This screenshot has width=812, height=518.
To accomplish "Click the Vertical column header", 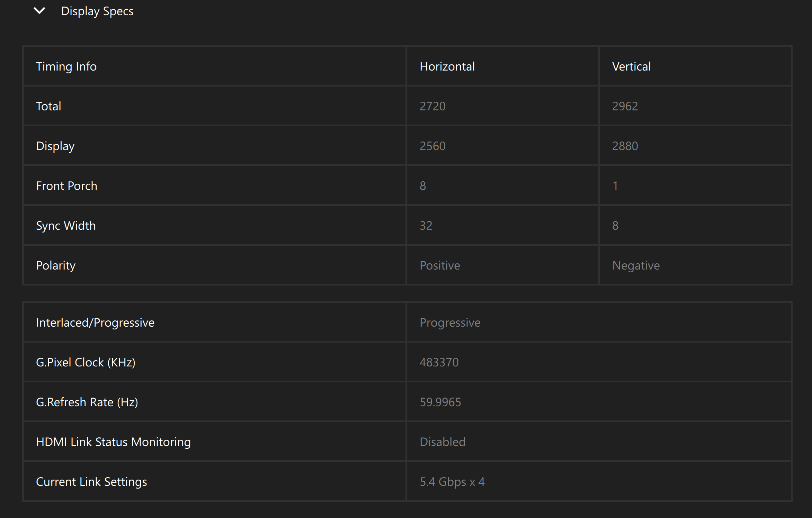I will point(631,66).
